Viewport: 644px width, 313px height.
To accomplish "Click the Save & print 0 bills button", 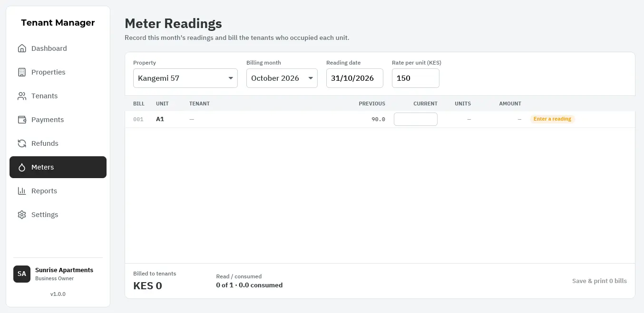I will tap(599, 281).
